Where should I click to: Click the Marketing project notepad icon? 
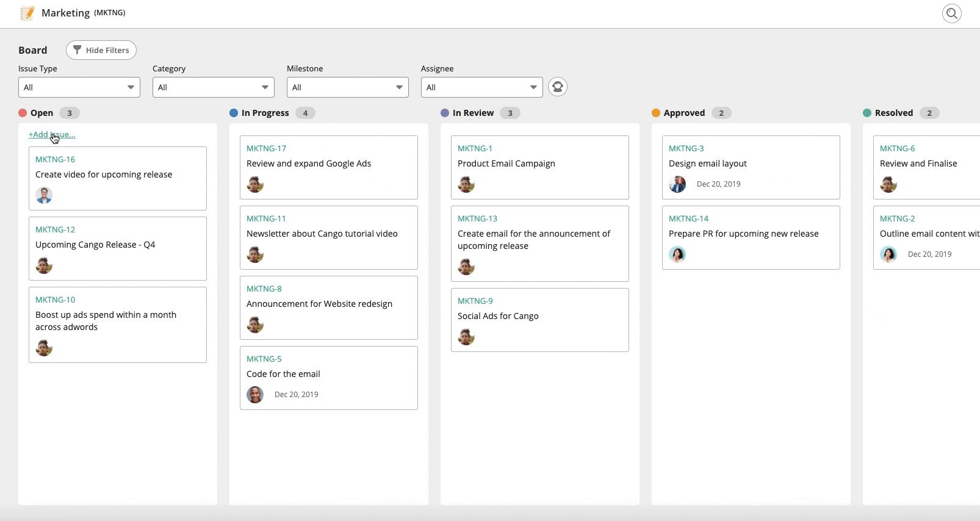pos(27,13)
